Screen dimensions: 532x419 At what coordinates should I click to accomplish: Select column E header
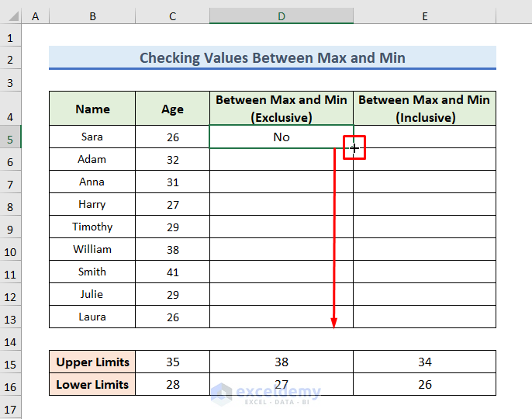click(x=424, y=16)
